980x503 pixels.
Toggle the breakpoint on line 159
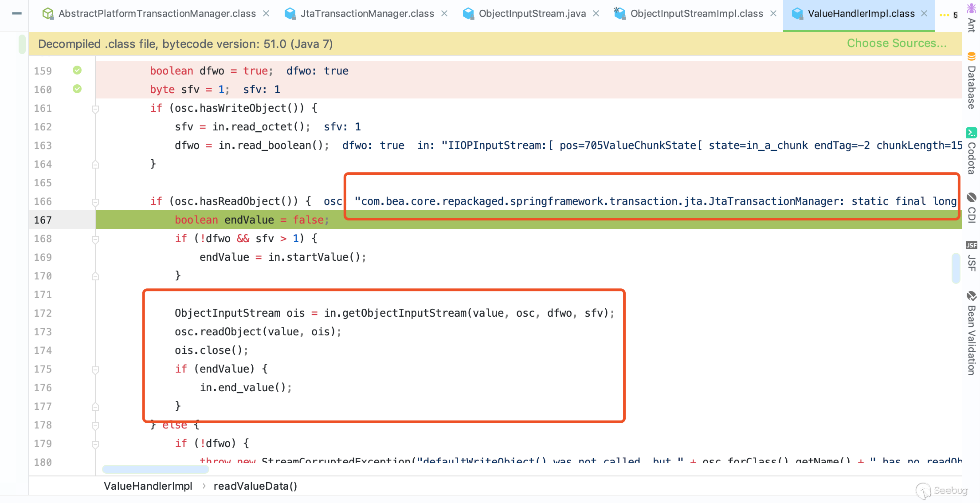tap(77, 71)
